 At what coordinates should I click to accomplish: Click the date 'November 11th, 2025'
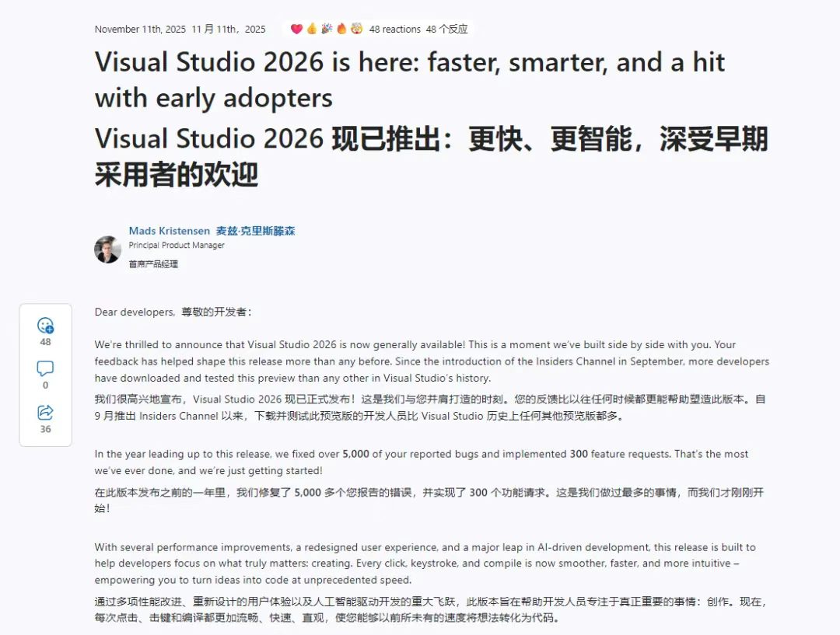(139, 29)
